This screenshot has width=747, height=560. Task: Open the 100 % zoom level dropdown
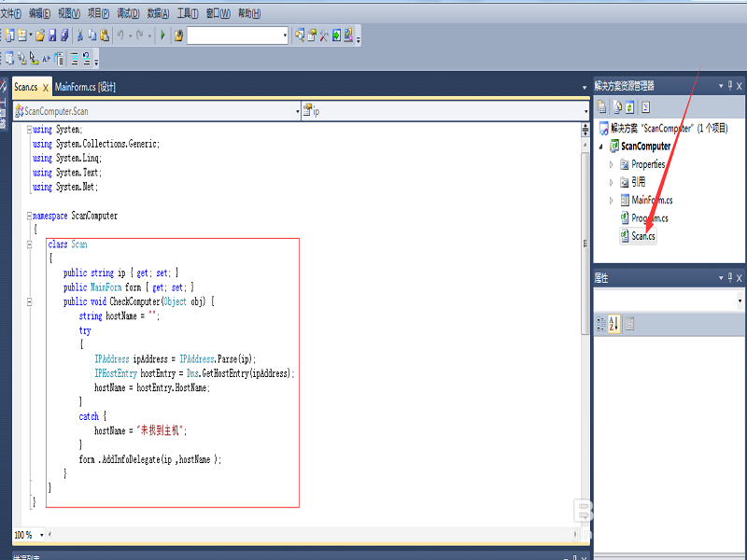[41, 535]
